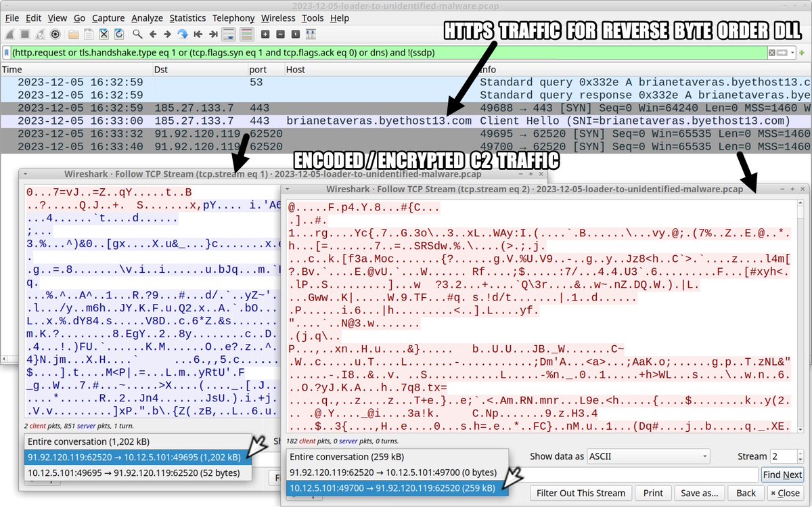Toggle auto-scroll during live capture
Image resolution: width=812 pixels, height=507 pixels.
(x=229, y=34)
